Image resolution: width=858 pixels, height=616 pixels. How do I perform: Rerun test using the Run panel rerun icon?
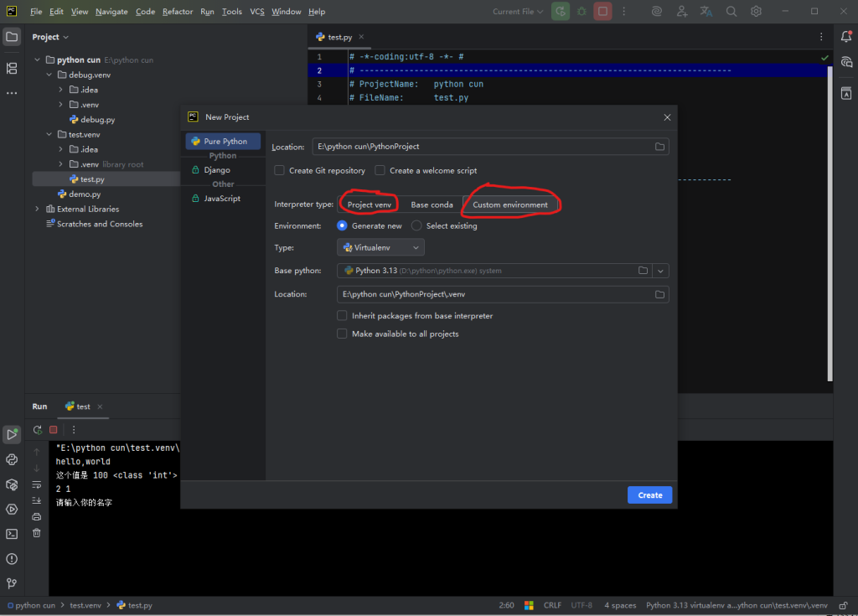tap(38, 430)
